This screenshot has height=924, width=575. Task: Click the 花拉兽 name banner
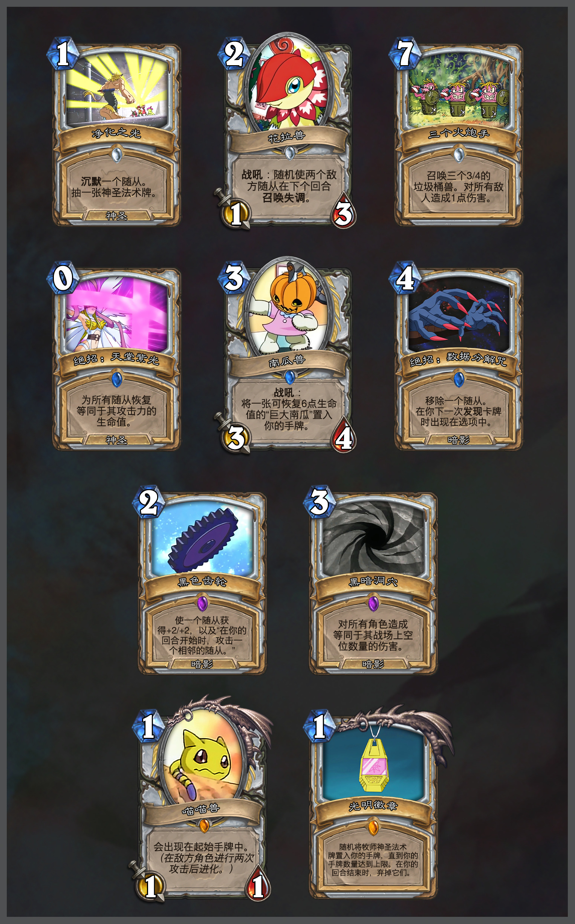(x=287, y=136)
